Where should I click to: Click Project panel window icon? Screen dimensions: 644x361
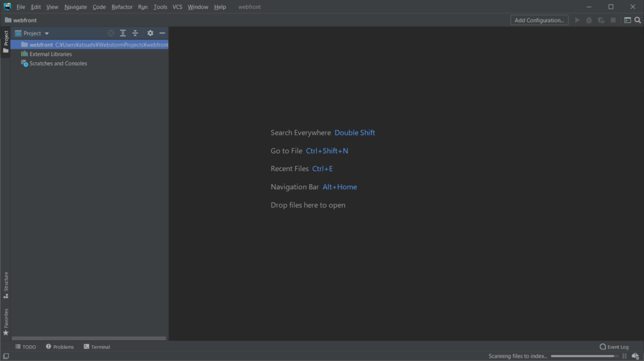coord(18,33)
